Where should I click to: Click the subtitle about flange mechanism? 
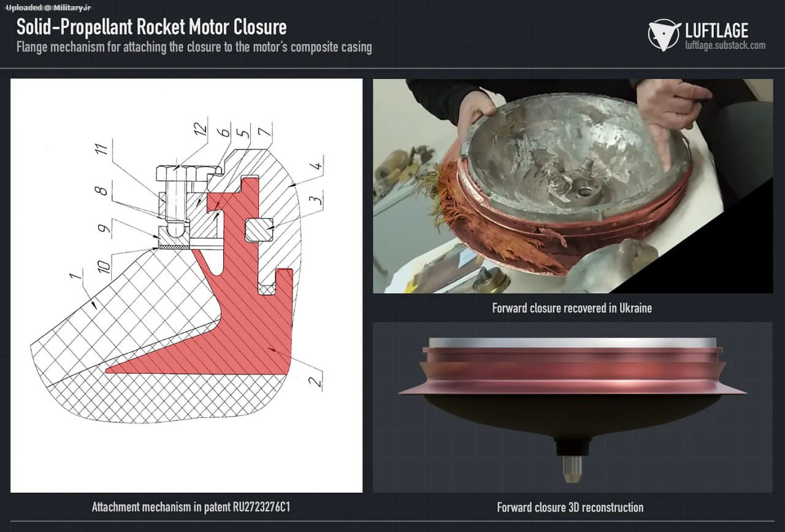(x=194, y=47)
